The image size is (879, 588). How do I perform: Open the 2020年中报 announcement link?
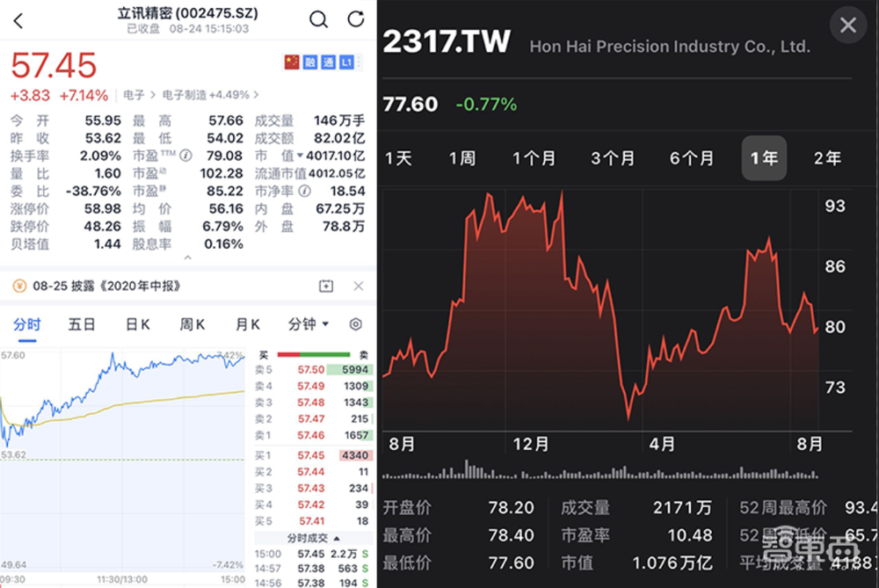tap(142, 285)
